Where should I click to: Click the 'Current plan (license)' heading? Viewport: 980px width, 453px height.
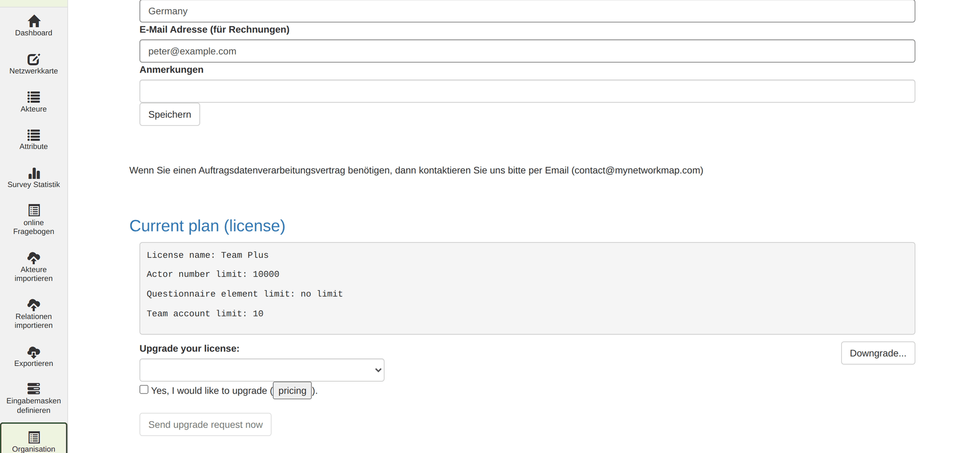point(207,226)
